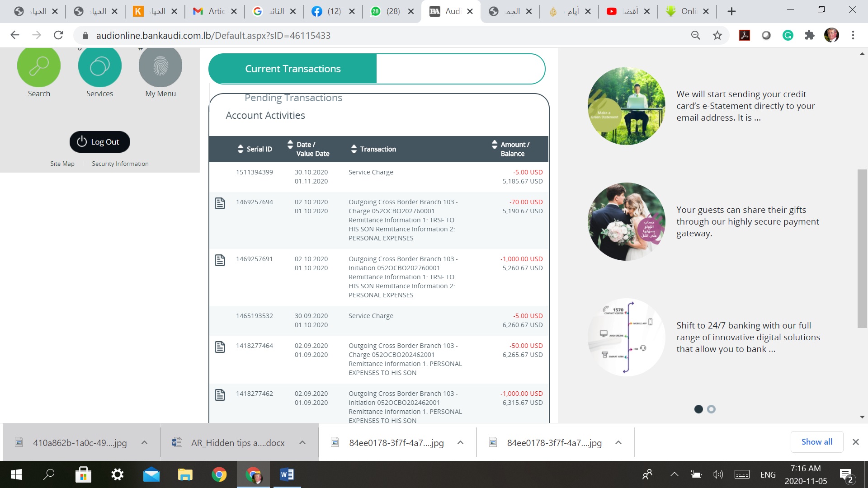Open the Services circle icon

(99, 66)
